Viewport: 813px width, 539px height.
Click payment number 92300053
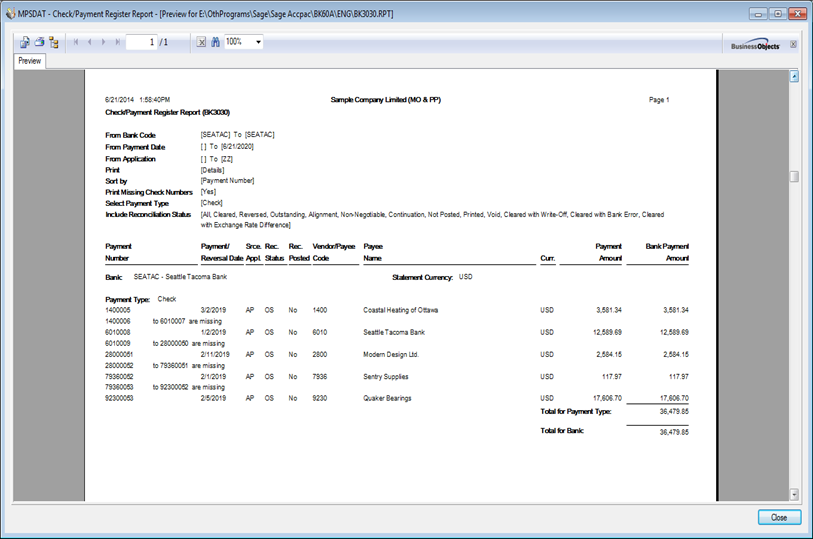pos(119,399)
